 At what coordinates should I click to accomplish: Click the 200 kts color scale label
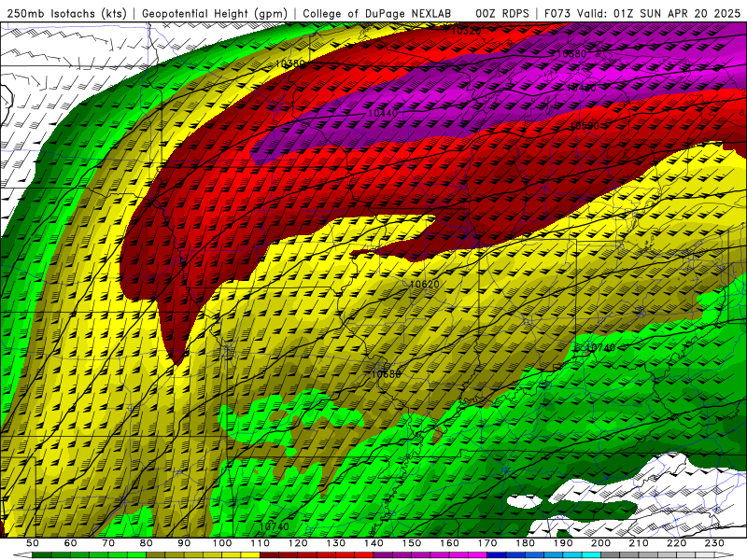[600, 543]
